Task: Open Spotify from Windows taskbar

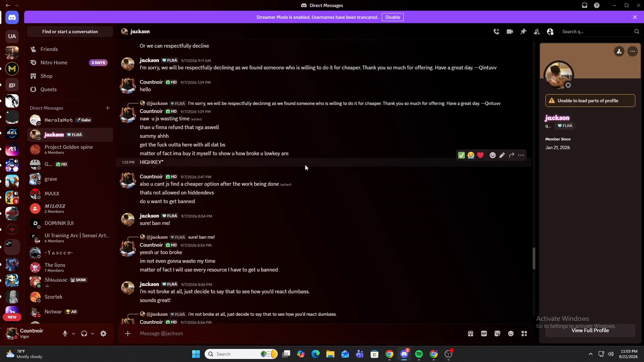Action: (x=419, y=354)
